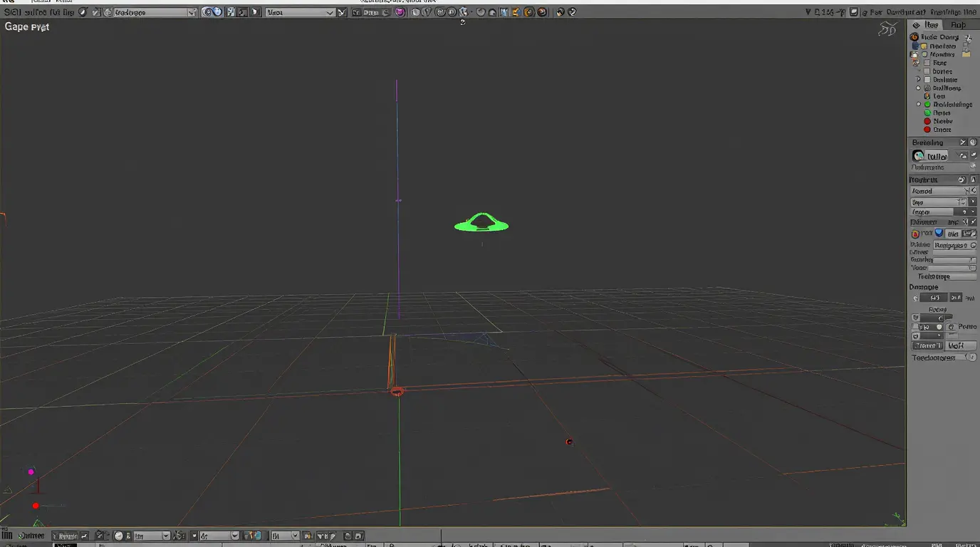Select the first green-dot row in the outliner

[x=948, y=105]
